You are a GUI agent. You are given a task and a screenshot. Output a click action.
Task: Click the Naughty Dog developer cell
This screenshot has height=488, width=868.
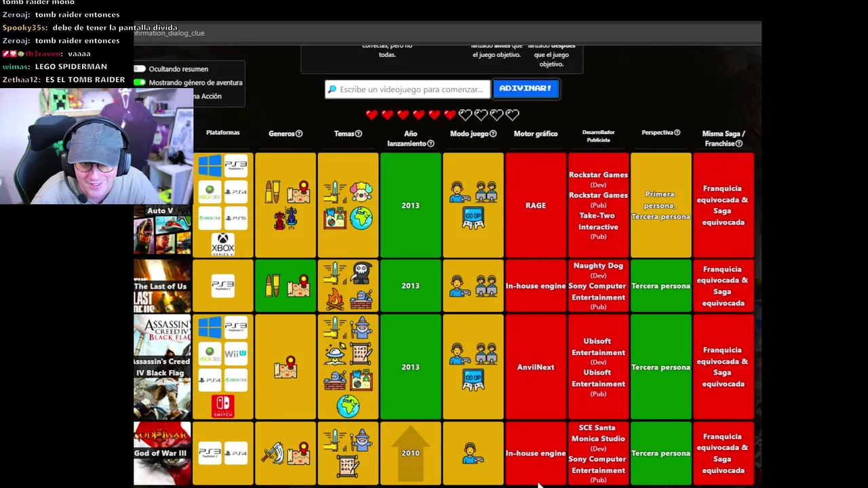[x=598, y=285]
